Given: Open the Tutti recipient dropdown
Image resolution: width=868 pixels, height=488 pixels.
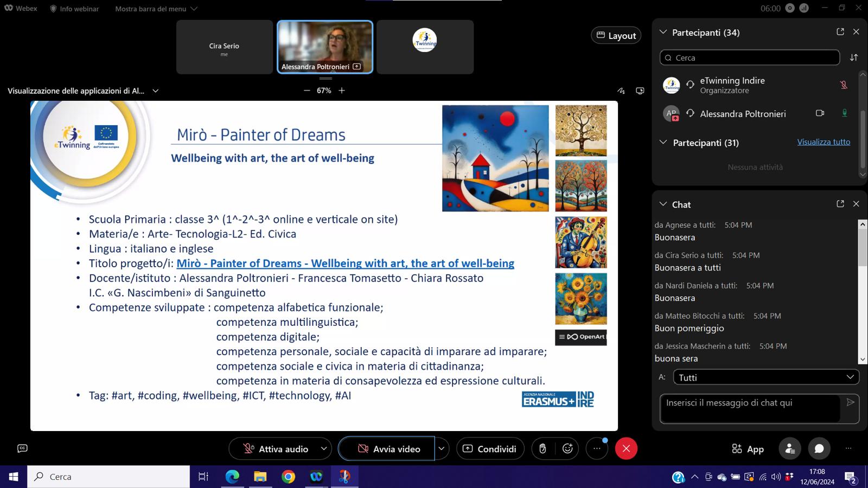Looking at the screenshot, I should point(766,377).
